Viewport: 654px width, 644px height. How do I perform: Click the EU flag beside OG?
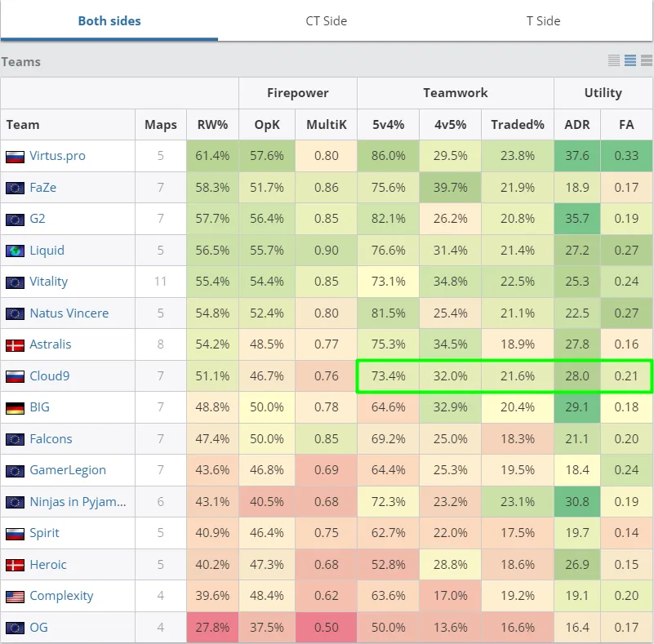15,628
